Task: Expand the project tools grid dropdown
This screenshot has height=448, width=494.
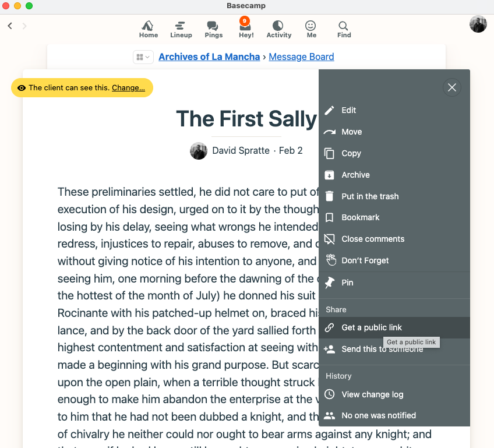Action: pyautogui.click(x=143, y=57)
